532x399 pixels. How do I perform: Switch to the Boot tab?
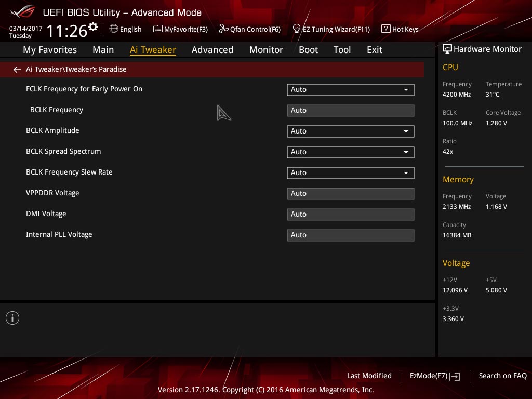point(308,50)
